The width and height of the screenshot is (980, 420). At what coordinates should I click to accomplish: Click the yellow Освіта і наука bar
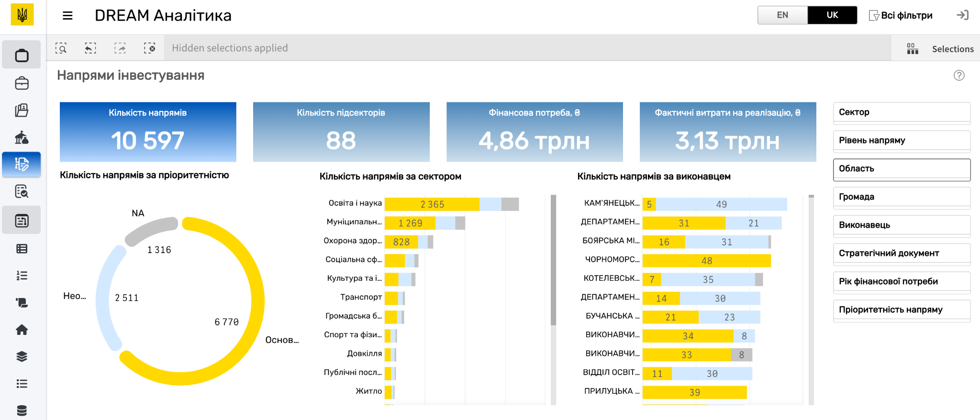click(x=432, y=204)
